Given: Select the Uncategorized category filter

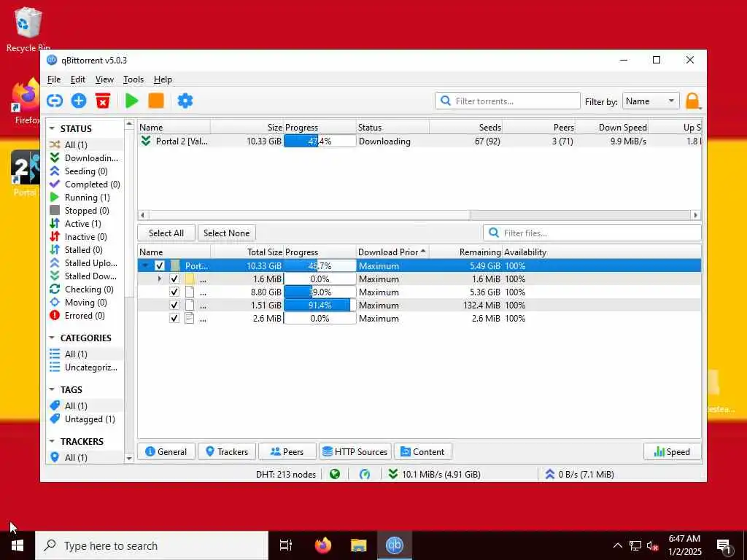Looking at the screenshot, I should [x=85, y=367].
